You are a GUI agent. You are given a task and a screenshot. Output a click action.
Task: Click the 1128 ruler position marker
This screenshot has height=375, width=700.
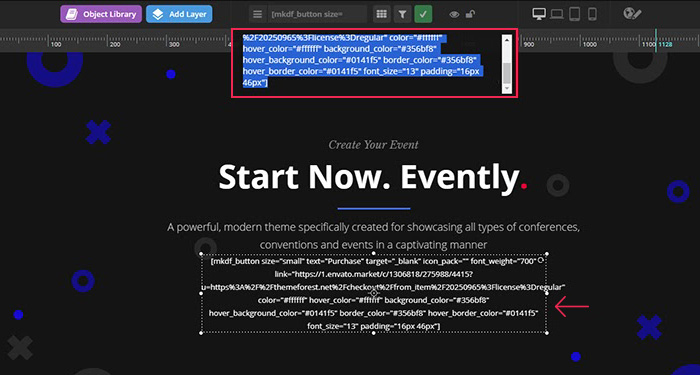coord(665,45)
